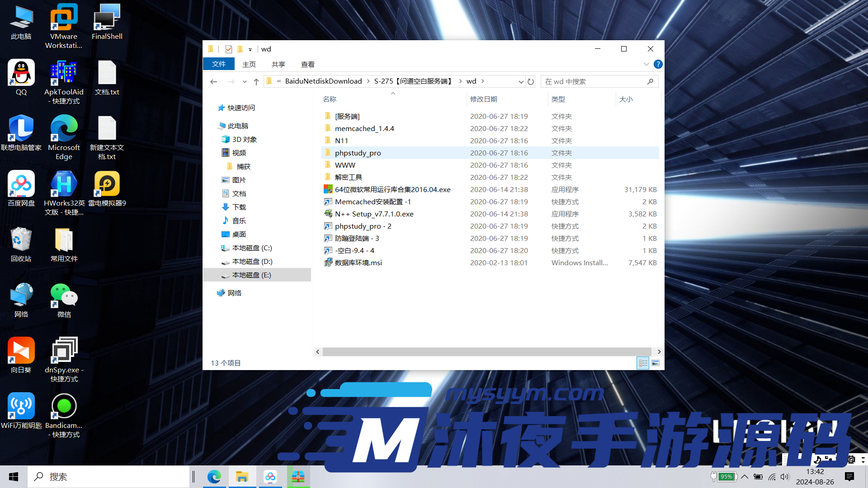Open the quick access toolbar dropdown arrow

(x=250, y=49)
